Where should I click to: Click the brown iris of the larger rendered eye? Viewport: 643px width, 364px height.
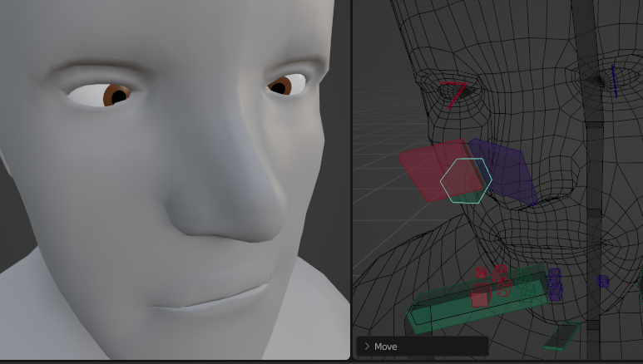[116, 95]
